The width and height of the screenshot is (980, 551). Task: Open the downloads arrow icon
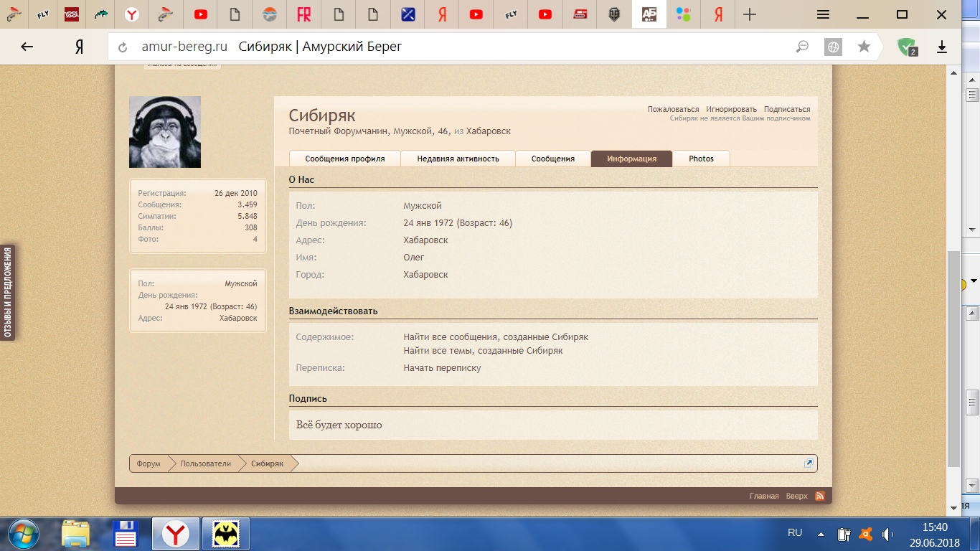(x=942, y=47)
